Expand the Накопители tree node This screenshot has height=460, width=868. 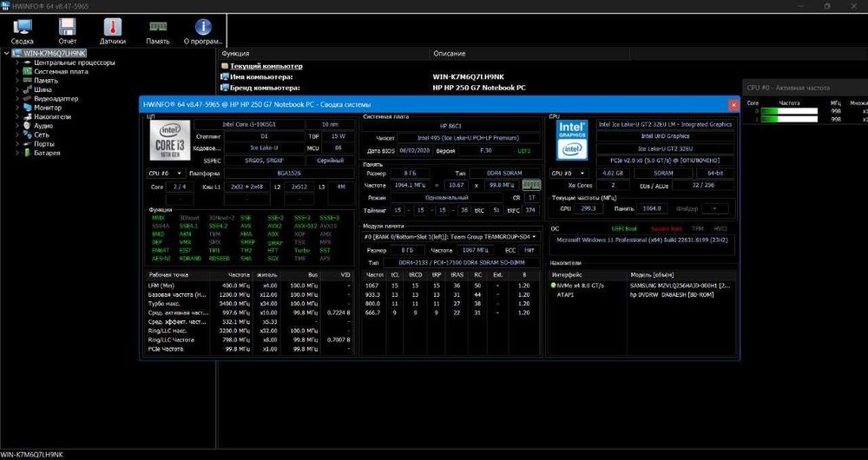(x=17, y=117)
